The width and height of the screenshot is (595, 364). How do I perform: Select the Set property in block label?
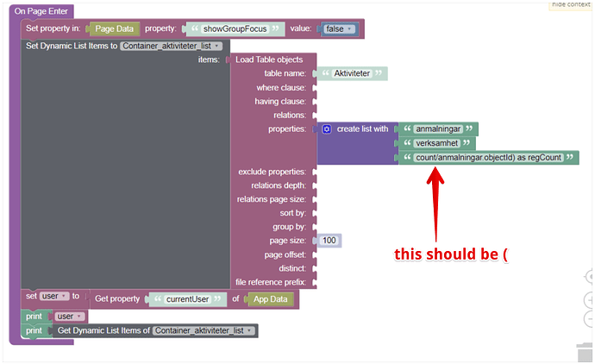53,28
